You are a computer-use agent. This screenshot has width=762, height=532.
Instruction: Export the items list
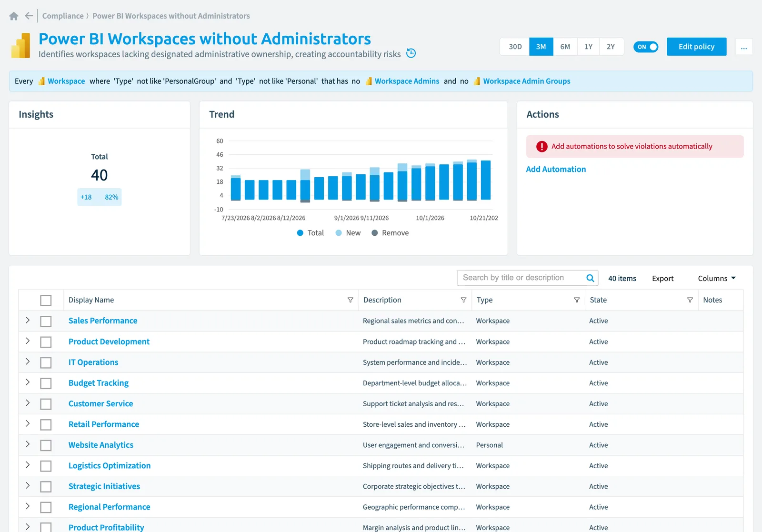pyautogui.click(x=663, y=279)
